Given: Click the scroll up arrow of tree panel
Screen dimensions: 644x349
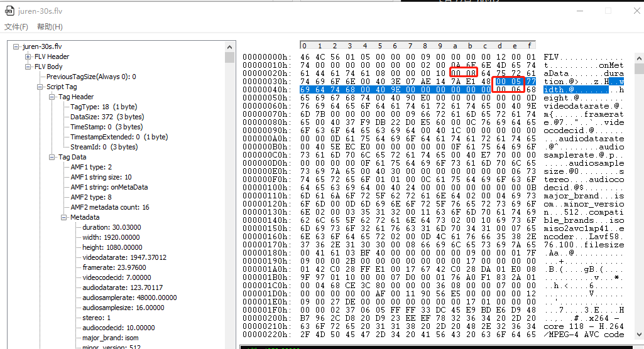Looking at the screenshot, I should click(x=231, y=46).
